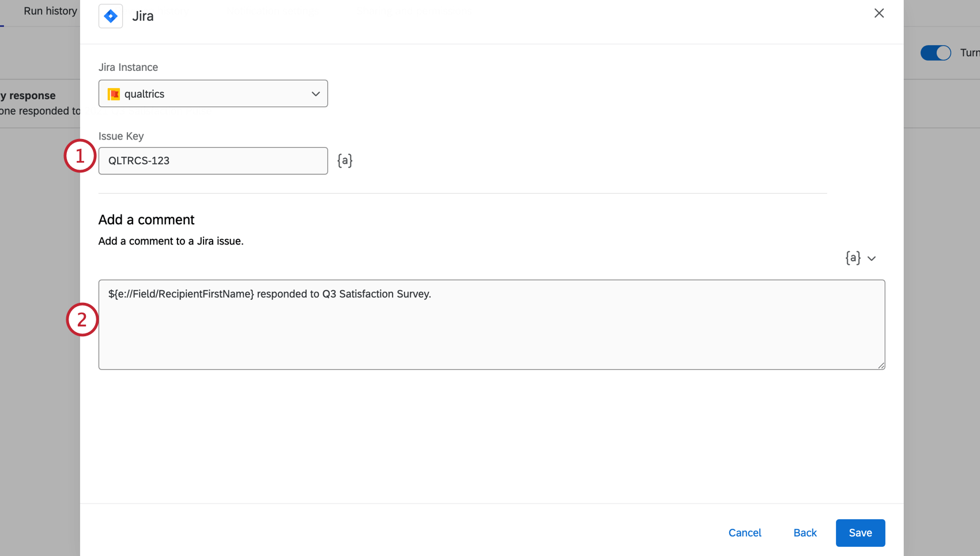Select the Sharing and permissions tab
The height and width of the screenshot is (556, 980).
coord(414,11)
